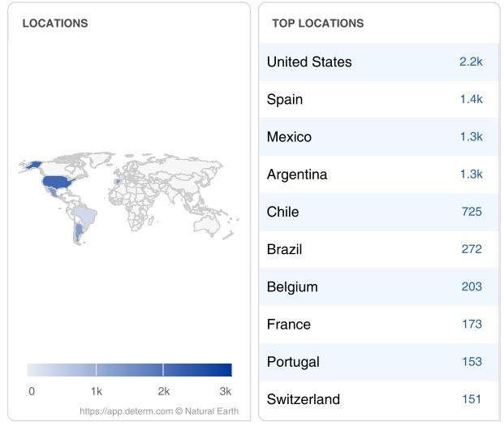Viewport: 504px width, 426px height.
Task: Select the United States row
Action: (x=379, y=62)
